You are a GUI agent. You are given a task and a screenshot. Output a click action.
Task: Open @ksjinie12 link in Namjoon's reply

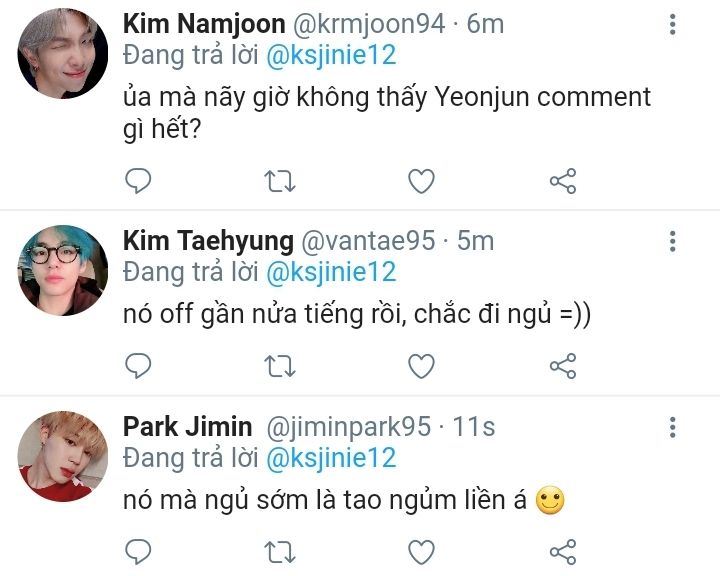pyautogui.click(x=330, y=56)
